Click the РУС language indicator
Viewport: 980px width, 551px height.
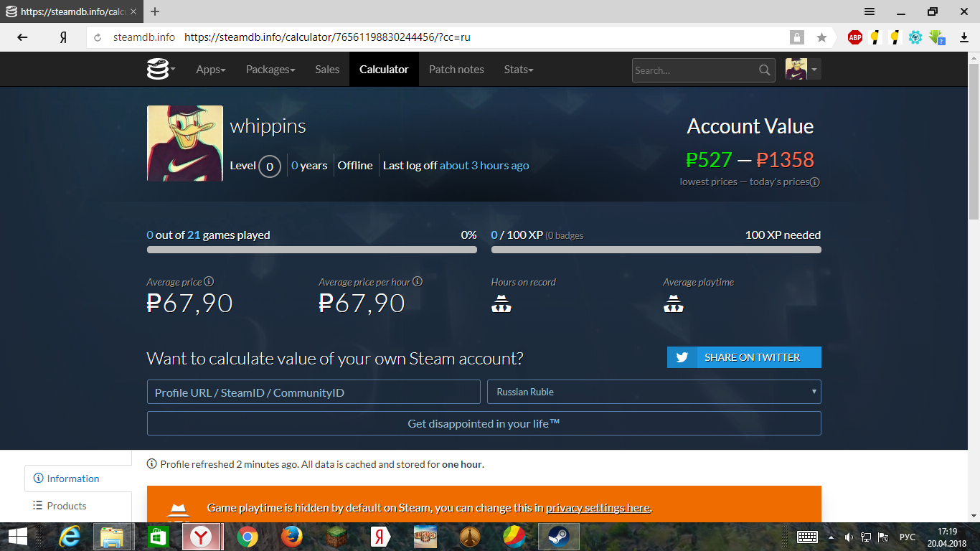point(908,537)
